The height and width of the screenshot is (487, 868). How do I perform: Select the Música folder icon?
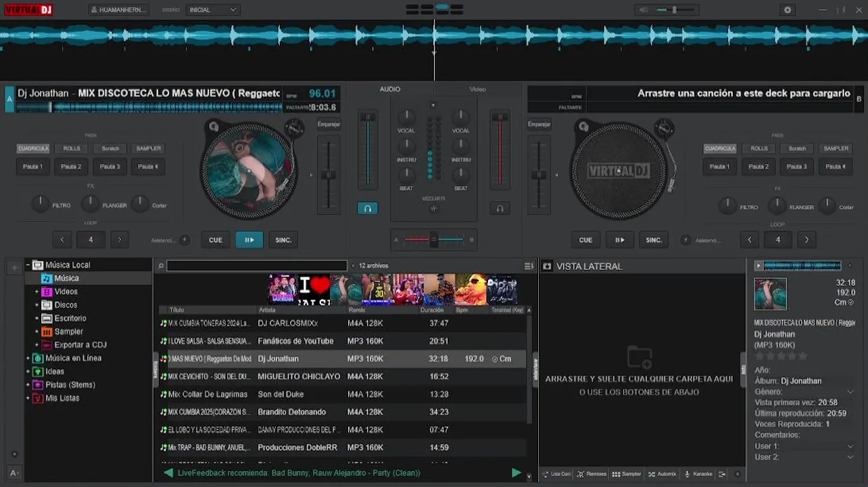click(x=47, y=278)
